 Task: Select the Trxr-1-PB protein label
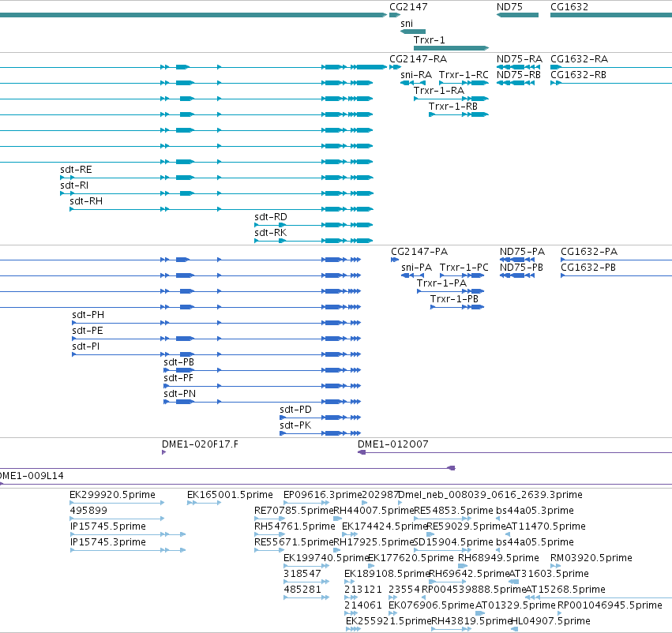pos(454,299)
